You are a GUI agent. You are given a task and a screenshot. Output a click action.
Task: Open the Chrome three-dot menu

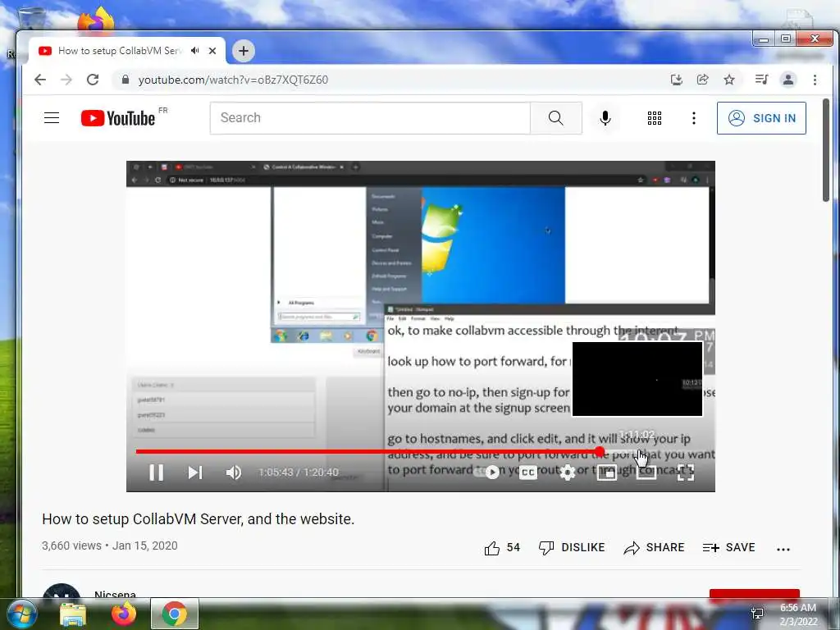[x=815, y=80]
